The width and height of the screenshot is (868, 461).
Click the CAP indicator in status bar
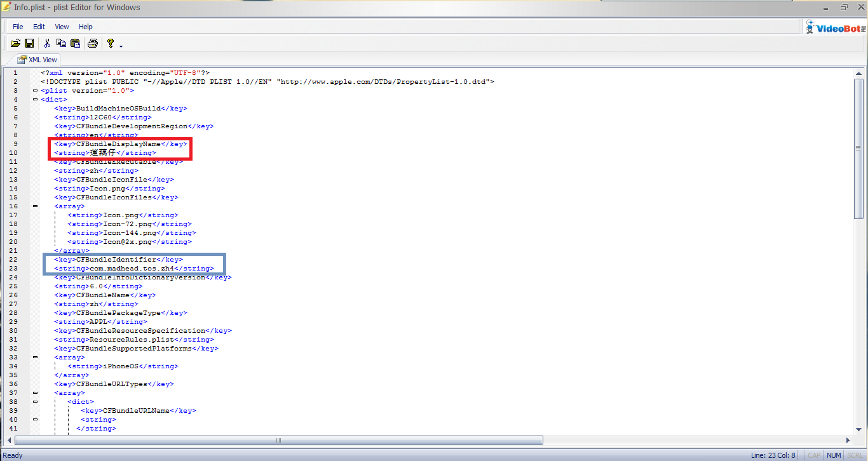[x=814, y=455]
